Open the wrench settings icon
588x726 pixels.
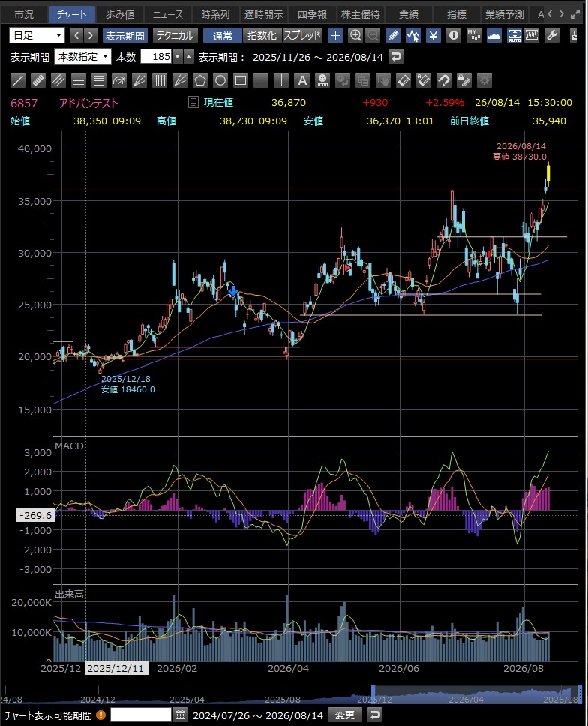tap(552, 35)
